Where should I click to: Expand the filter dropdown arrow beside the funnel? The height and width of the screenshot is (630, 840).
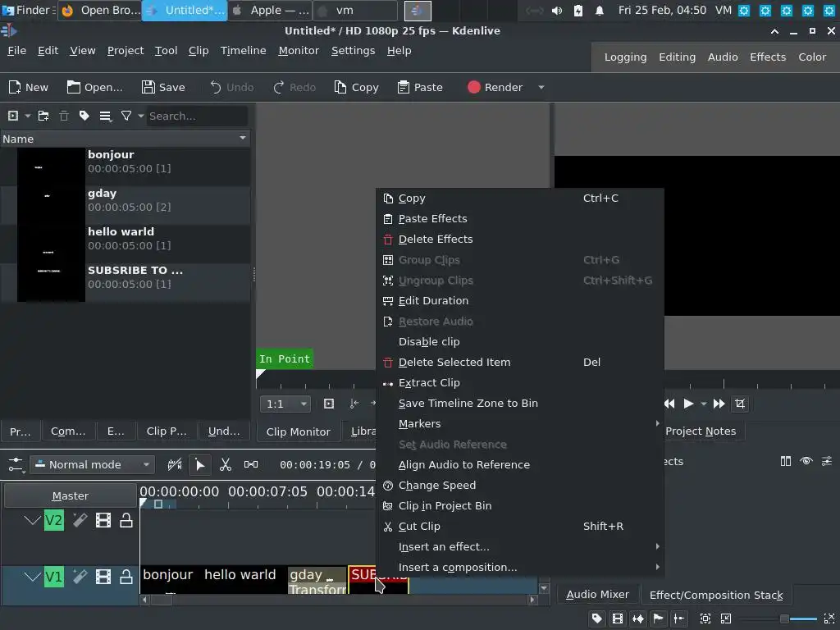tap(141, 116)
